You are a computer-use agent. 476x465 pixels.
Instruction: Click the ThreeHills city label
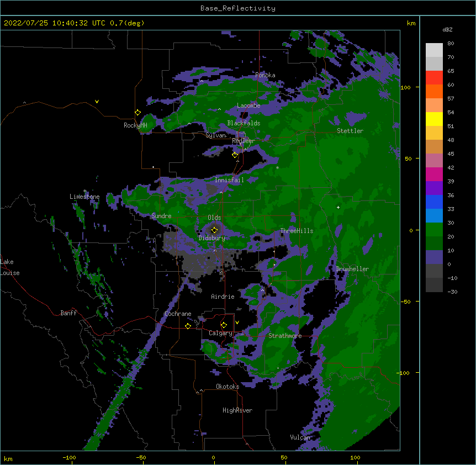click(x=297, y=231)
